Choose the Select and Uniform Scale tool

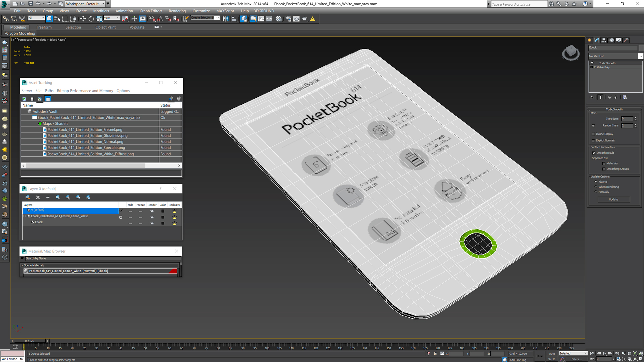click(99, 19)
